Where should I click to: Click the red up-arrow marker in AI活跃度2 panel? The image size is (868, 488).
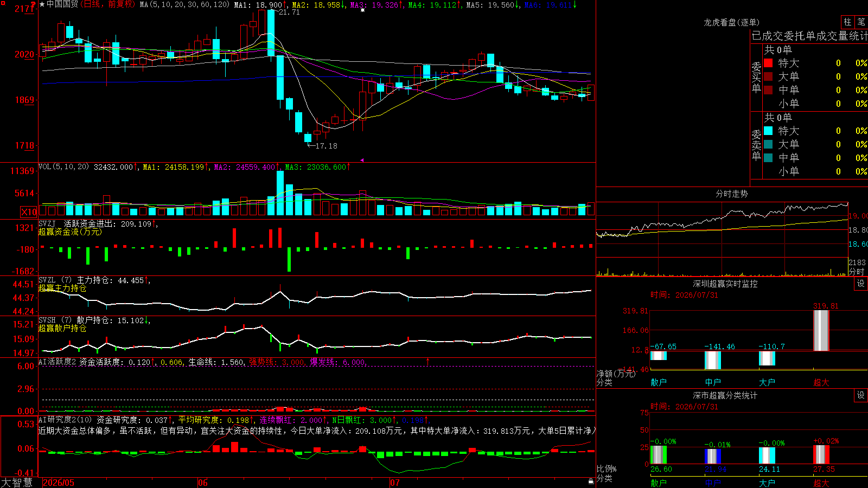pyautogui.click(x=427, y=361)
